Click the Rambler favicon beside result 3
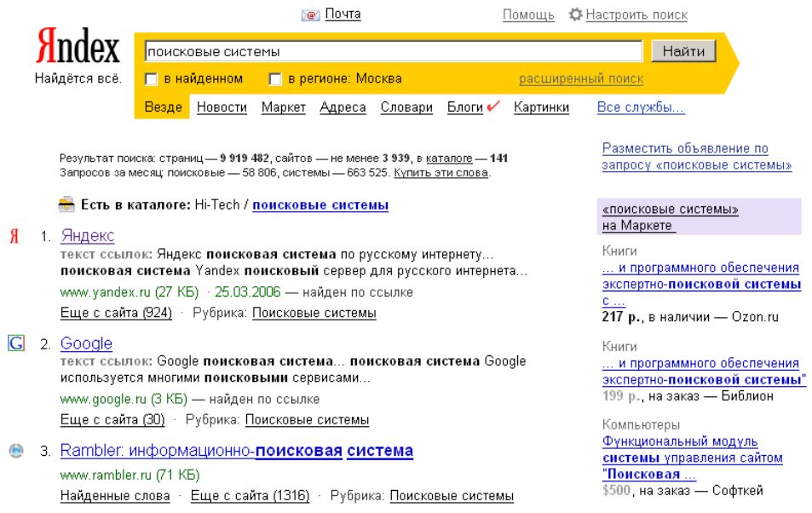Screen dimensions: 812x513 [16, 450]
